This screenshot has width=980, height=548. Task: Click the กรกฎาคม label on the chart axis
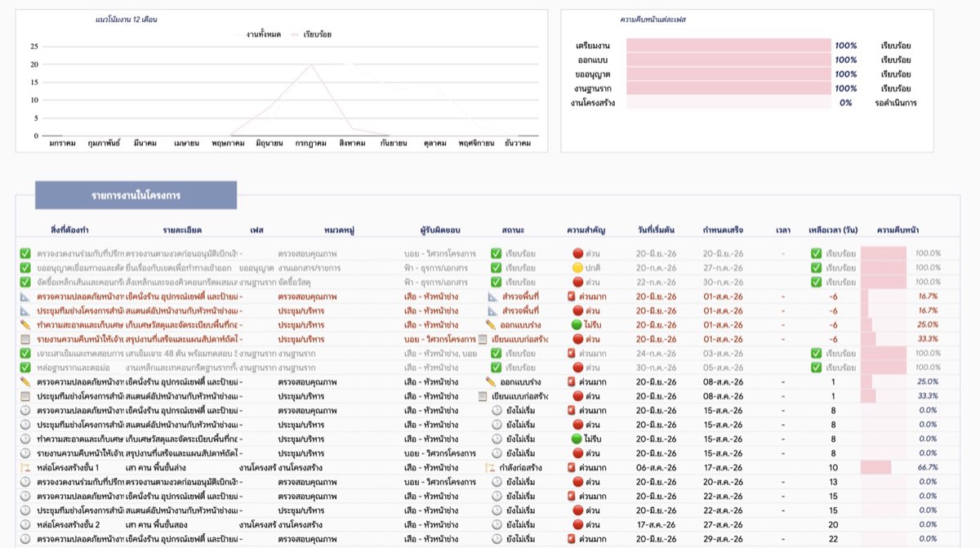pos(312,143)
